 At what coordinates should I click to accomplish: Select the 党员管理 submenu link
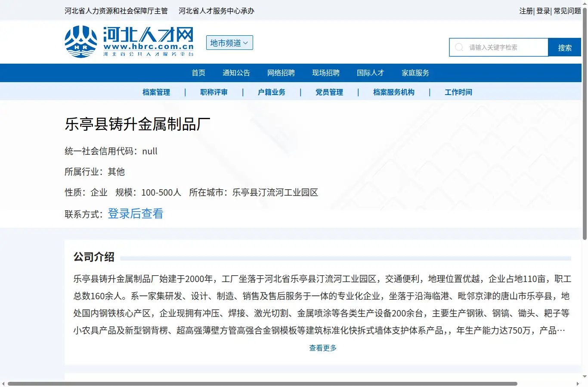click(x=329, y=92)
